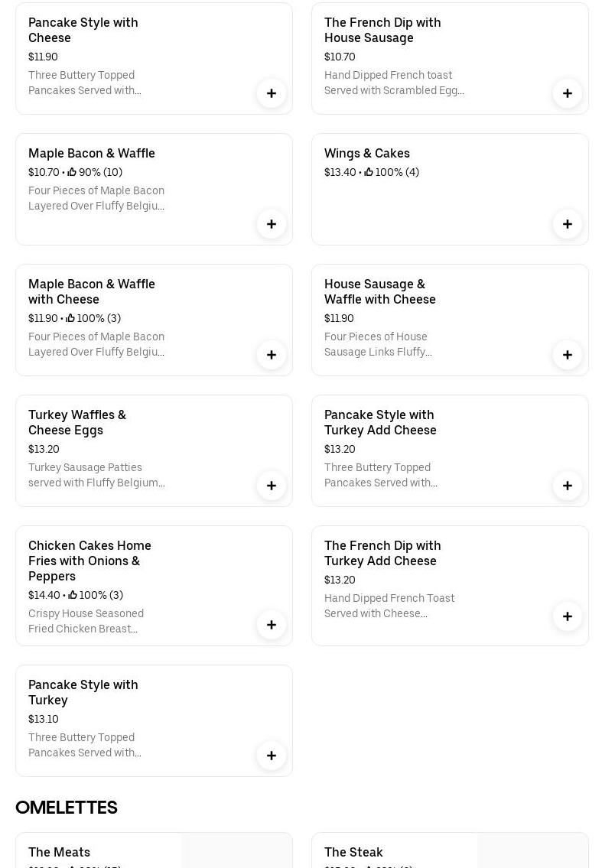Add The French Dip with House Sausage
The height and width of the screenshot is (868, 615).
pyautogui.click(x=568, y=93)
